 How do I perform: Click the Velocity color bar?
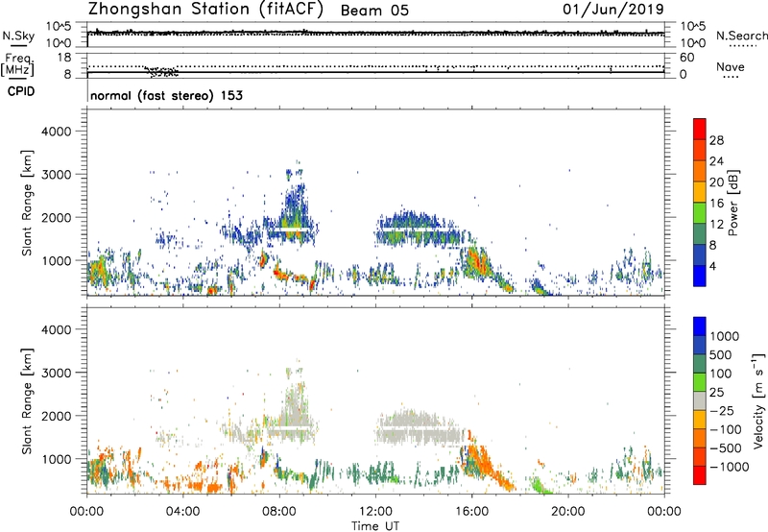[700, 400]
